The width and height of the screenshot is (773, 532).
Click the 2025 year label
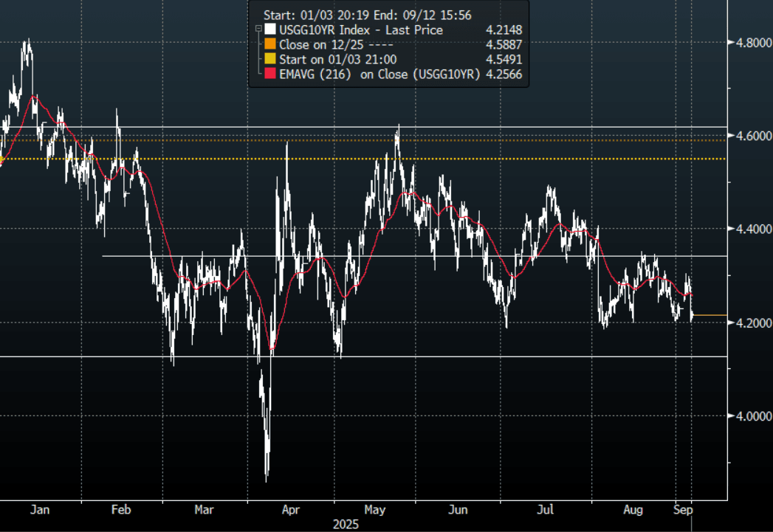346,524
